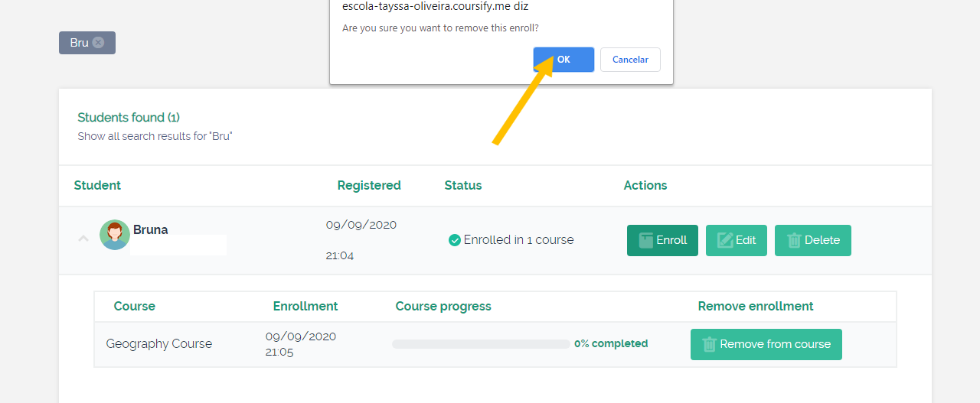980x403 pixels.
Task: Sort by the Student column header
Action: coord(97,185)
